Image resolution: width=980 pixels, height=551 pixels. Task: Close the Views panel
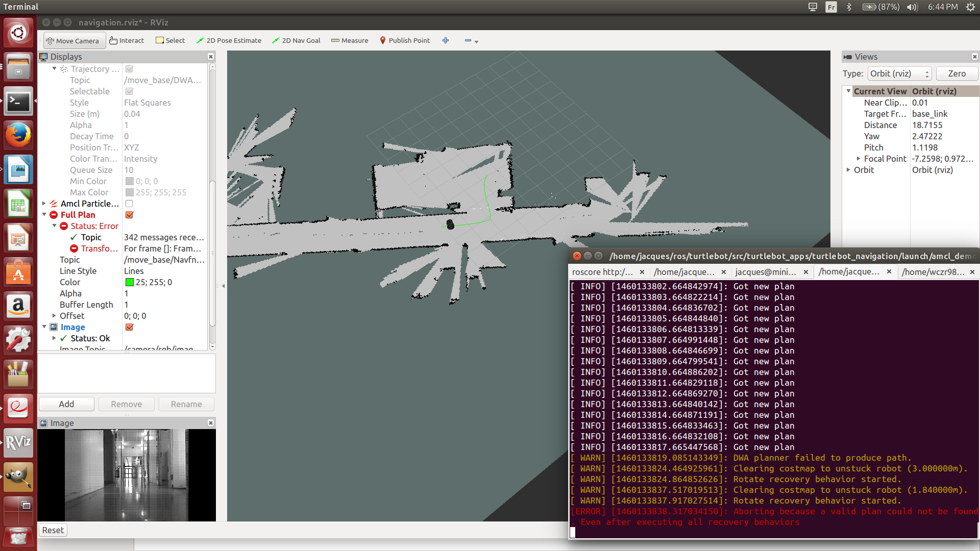[974, 57]
